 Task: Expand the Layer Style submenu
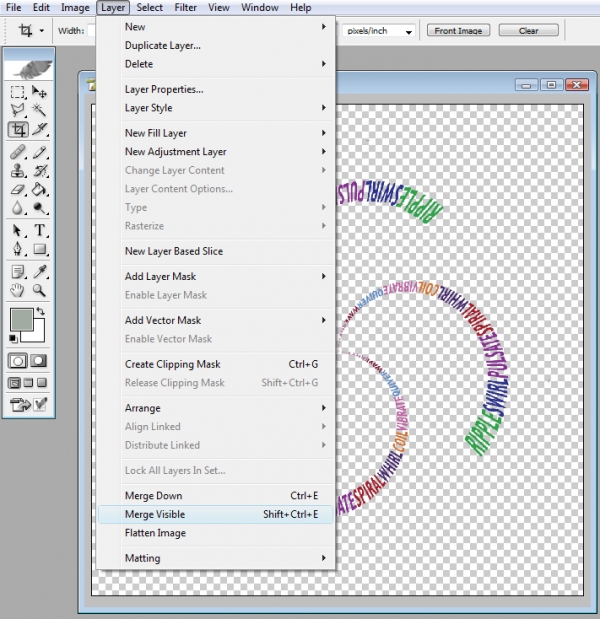coord(216,108)
